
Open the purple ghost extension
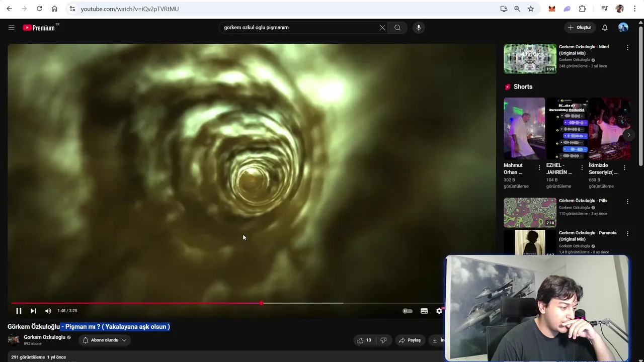pyautogui.click(x=567, y=9)
